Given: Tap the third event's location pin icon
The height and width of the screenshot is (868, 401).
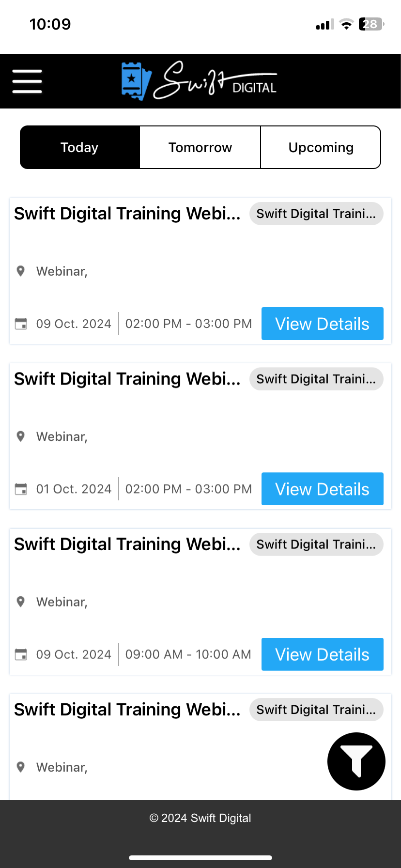Looking at the screenshot, I should (x=20, y=602).
